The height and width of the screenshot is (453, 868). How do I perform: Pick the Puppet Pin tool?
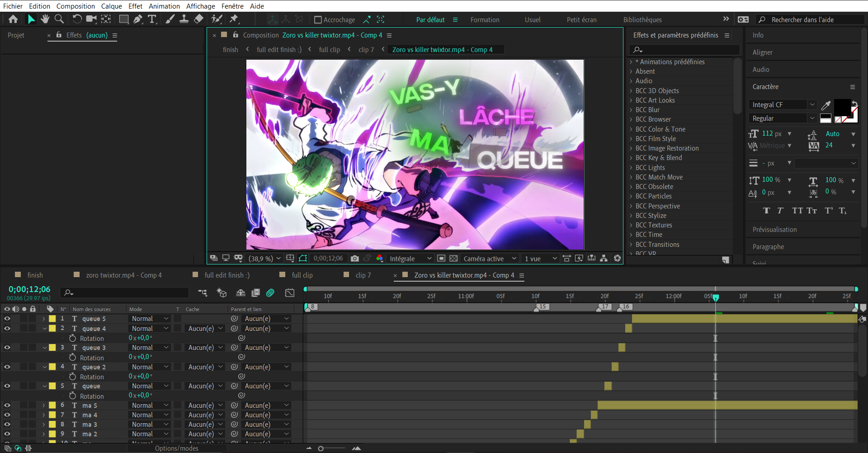tap(234, 19)
